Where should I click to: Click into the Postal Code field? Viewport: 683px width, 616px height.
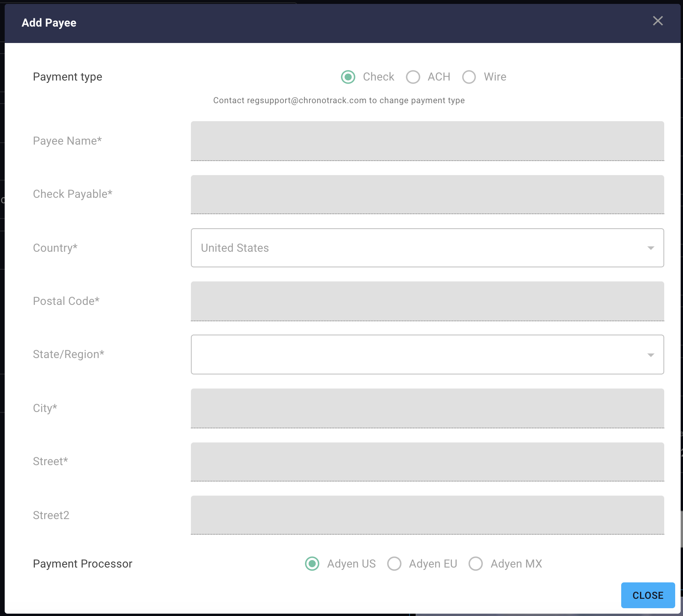coord(427,301)
